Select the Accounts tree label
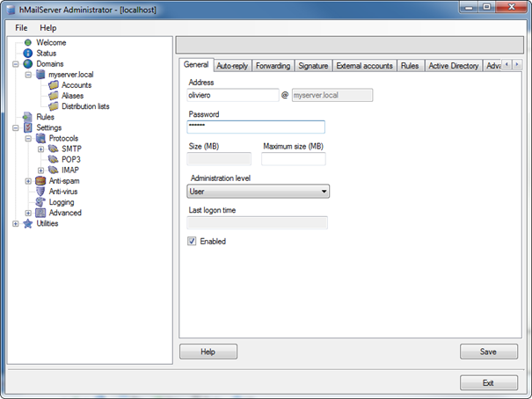This screenshot has width=532, height=399. tap(77, 85)
